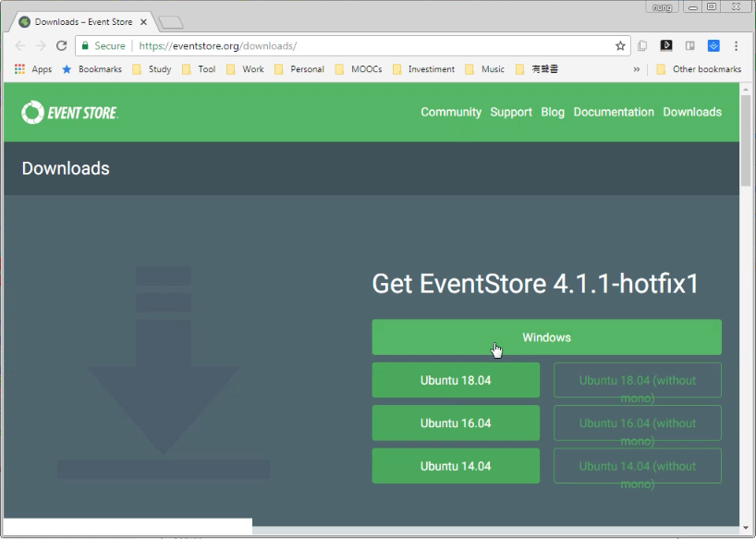Download the Ubuntu 18.04 package
Screen dimensions: 756x539
456,380
